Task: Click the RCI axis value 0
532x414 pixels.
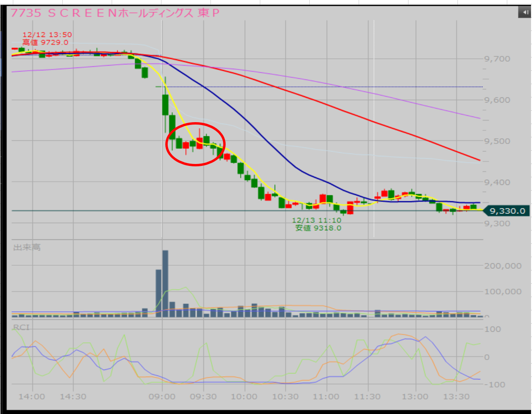Action: [x=487, y=357]
